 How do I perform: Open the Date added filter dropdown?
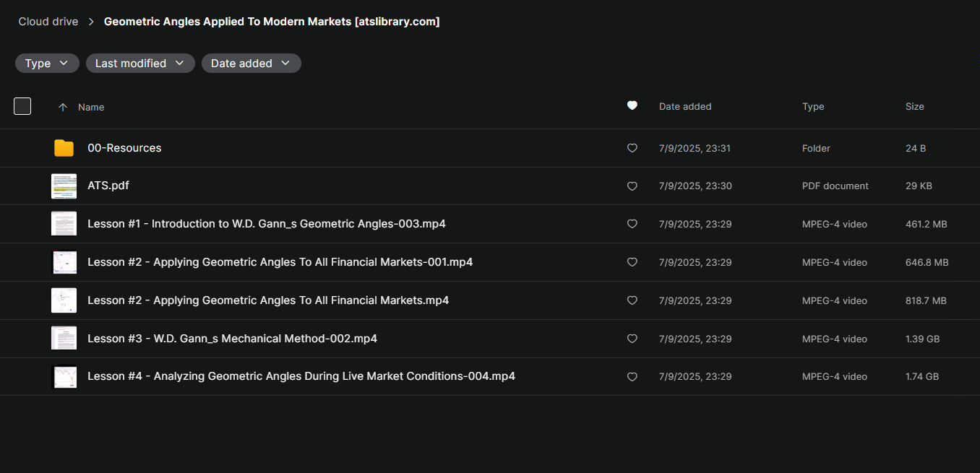click(x=251, y=64)
